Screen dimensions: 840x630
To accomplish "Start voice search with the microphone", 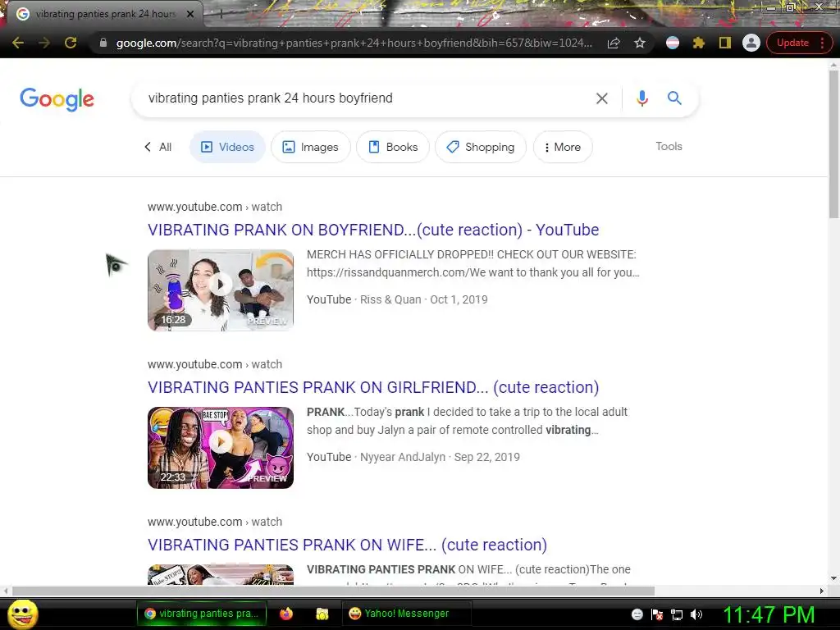I will coord(641,98).
